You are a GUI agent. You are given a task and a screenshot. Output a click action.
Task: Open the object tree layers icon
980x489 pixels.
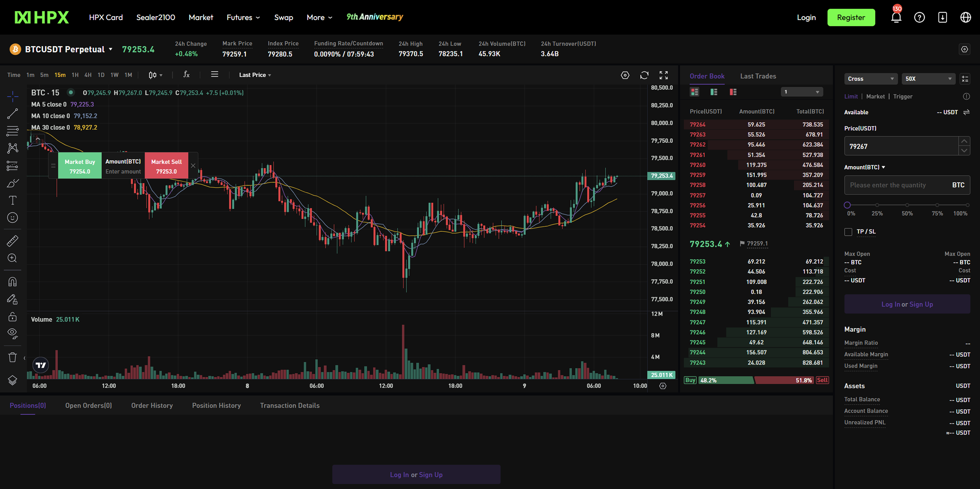click(13, 380)
